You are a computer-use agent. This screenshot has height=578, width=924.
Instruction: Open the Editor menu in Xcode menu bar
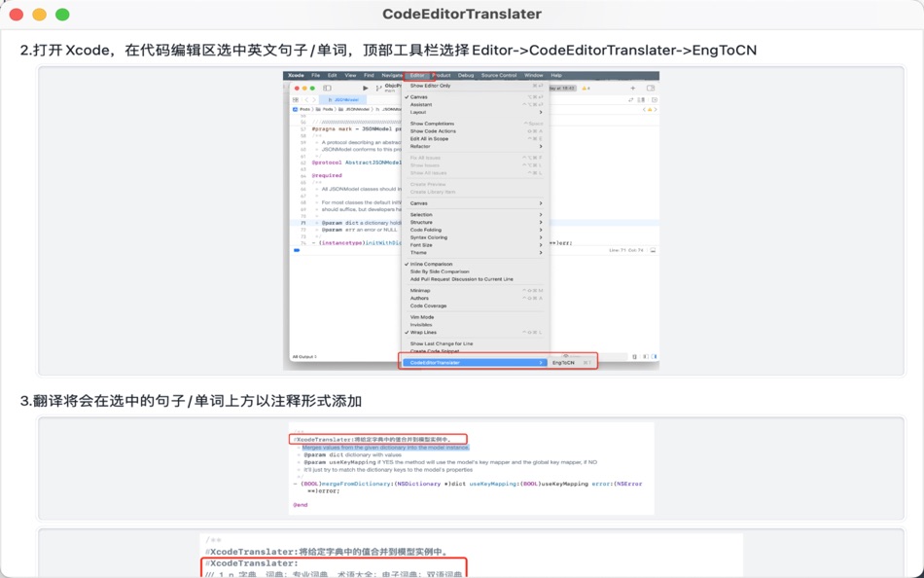tap(417, 76)
